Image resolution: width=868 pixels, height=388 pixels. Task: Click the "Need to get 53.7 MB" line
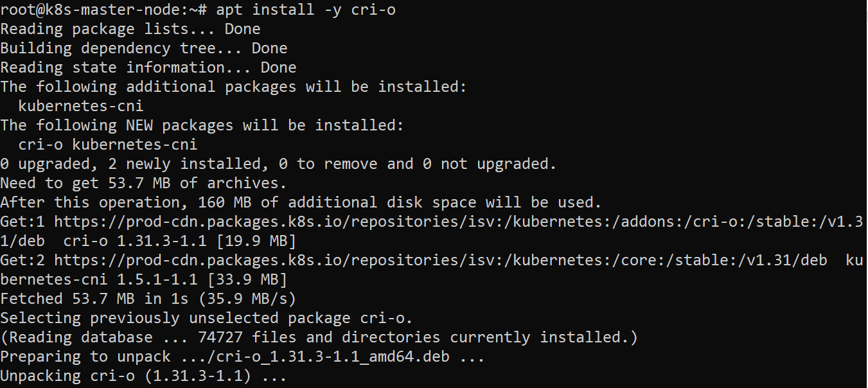click(x=144, y=183)
